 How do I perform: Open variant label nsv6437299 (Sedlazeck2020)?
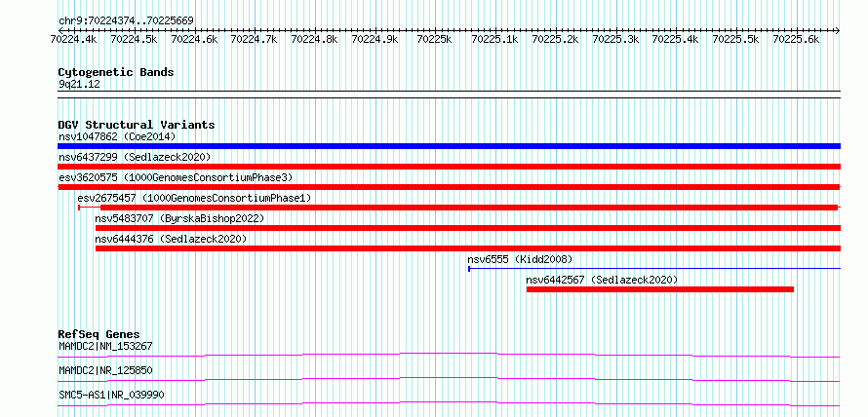tap(135, 157)
